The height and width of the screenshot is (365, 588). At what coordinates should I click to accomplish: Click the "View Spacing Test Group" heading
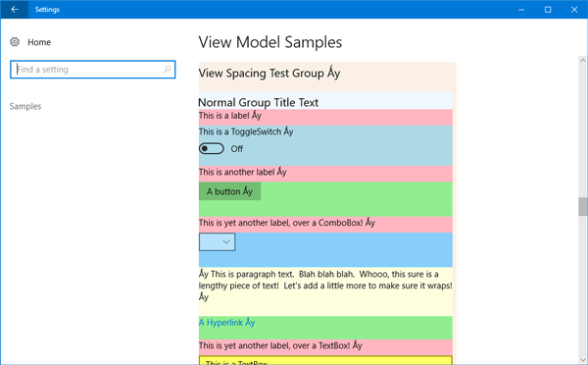269,74
